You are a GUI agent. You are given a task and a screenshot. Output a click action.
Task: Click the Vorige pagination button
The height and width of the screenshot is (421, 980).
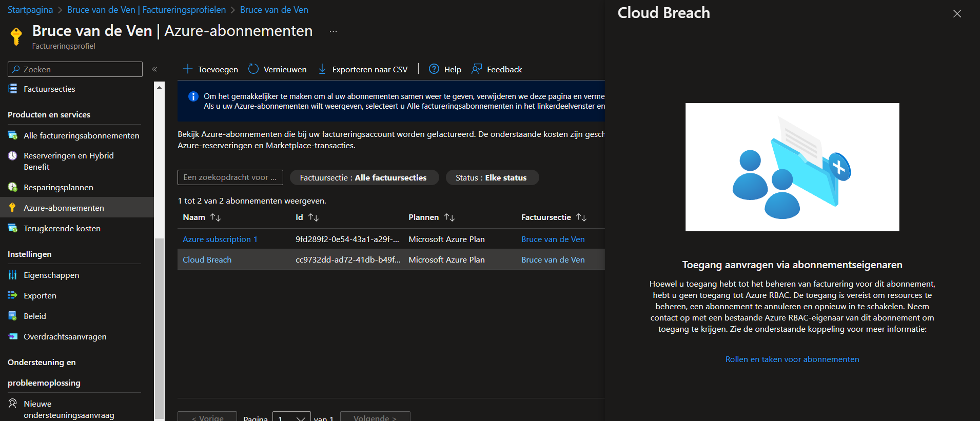[x=207, y=417]
